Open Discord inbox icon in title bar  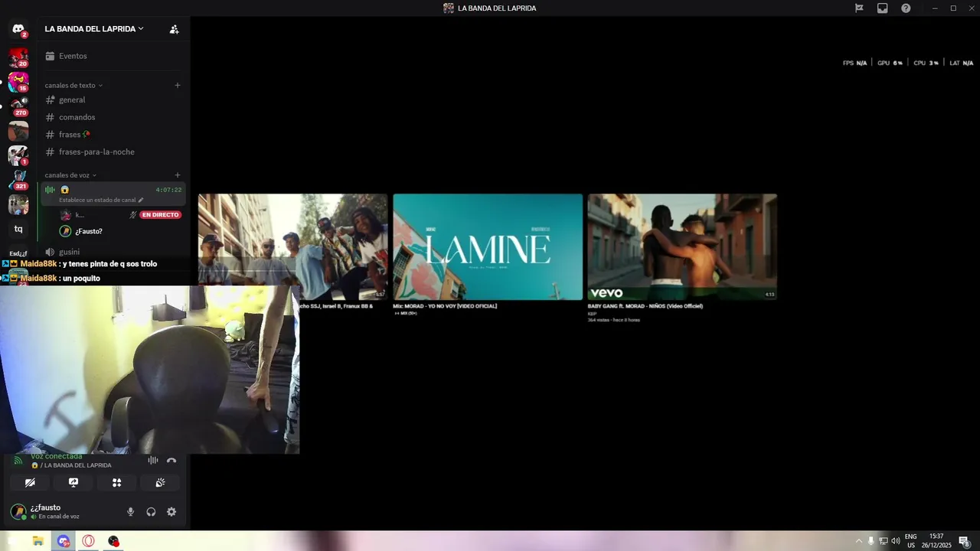(883, 8)
